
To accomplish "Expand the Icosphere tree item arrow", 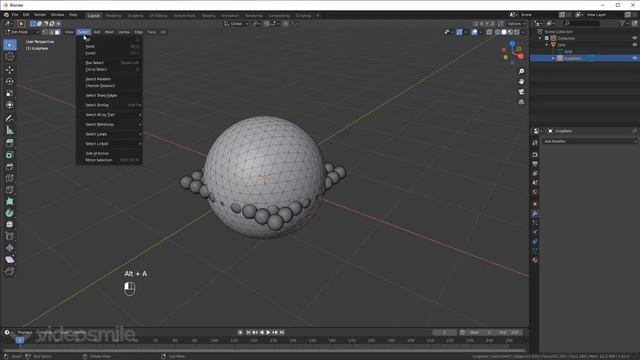I will coord(553,58).
